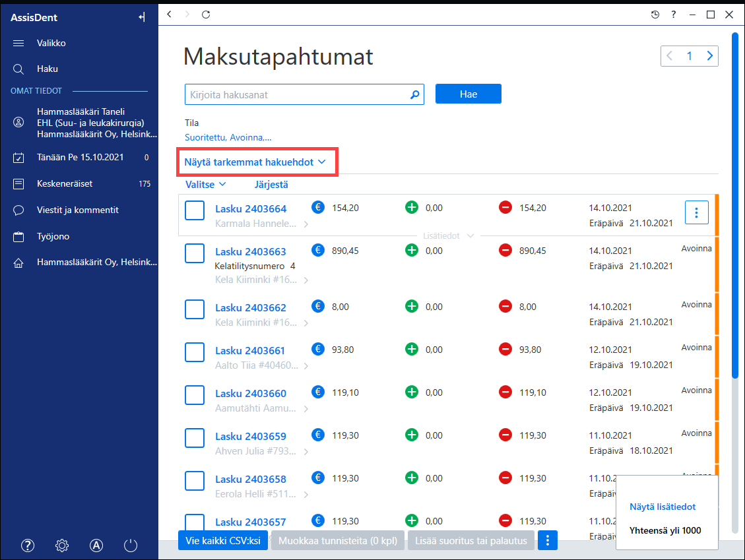Open the history clock icon
The height and width of the screenshot is (560, 745).
pyautogui.click(x=655, y=15)
